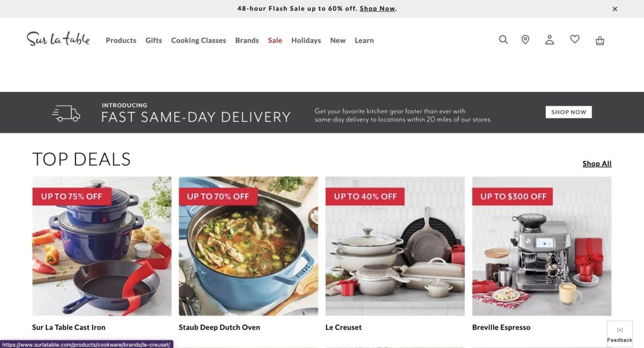
Task: Open the shopping bag cart icon
Action: [599, 40]
